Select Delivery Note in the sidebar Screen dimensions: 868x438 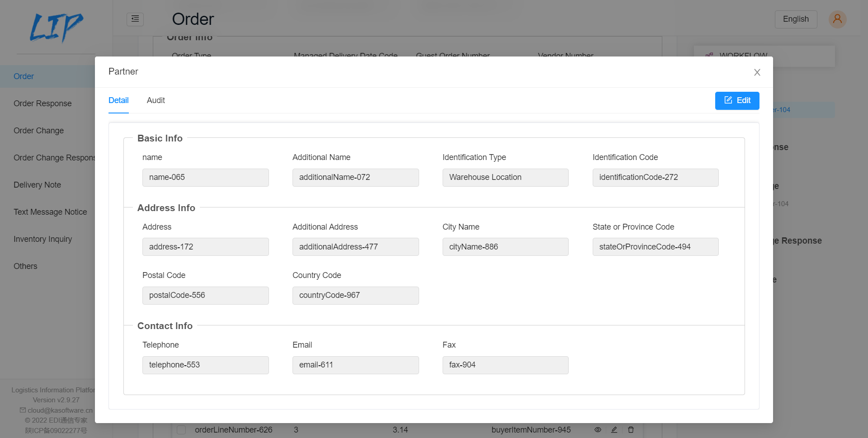pos(37,184)
